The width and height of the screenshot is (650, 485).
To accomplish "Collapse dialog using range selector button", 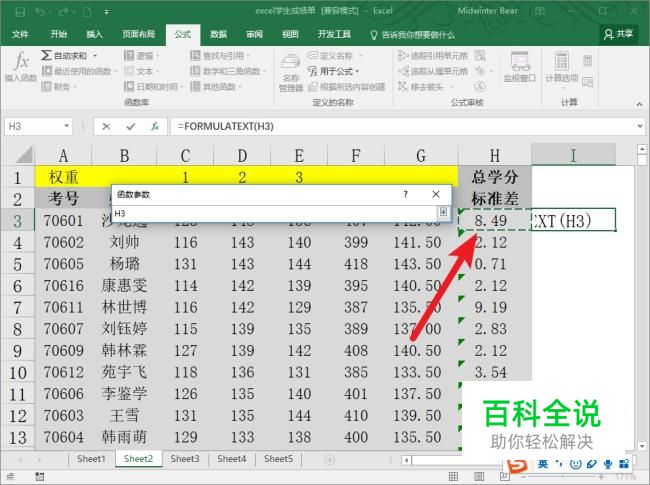I will coord(443,212).
